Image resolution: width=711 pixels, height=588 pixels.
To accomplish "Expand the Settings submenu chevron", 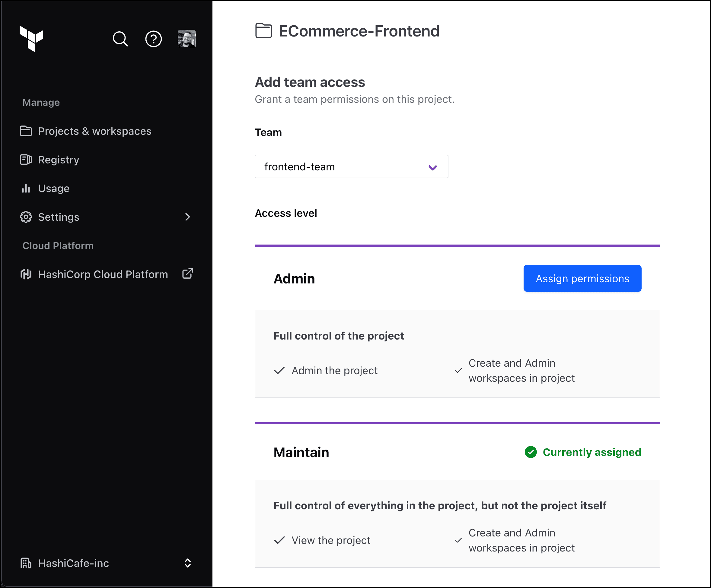I will tap(188, 217).
